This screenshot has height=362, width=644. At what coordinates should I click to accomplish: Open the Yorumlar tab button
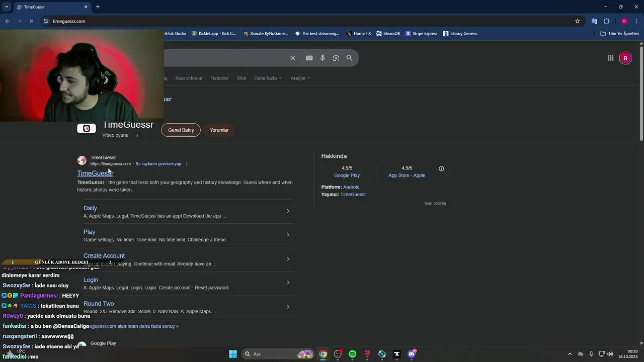[219, 130]
